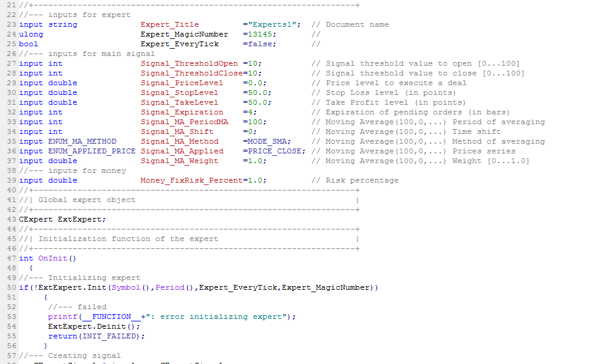The image size is (598, 364).
Task: Click the Signal_MA_Applied variable name
Action: [x=182, y=152]
